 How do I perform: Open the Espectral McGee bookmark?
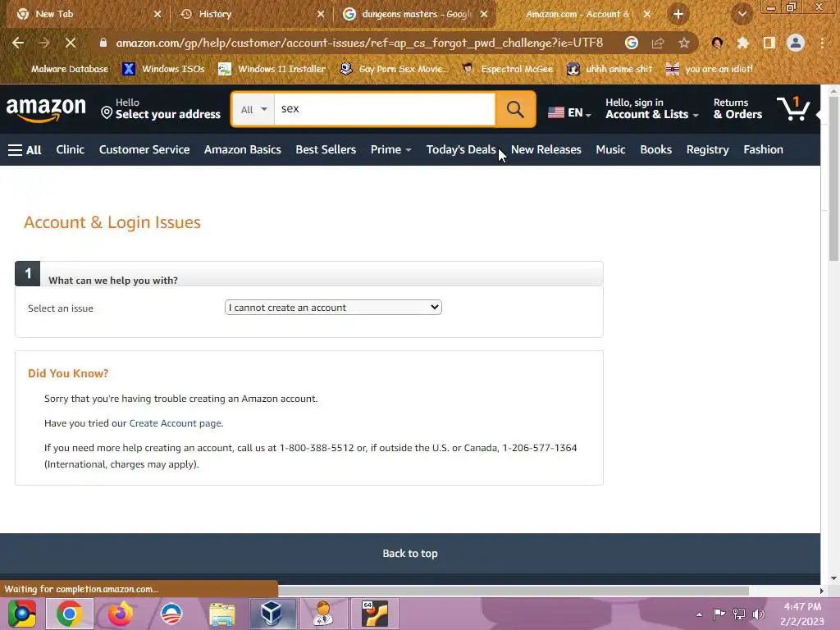(508, 69)
